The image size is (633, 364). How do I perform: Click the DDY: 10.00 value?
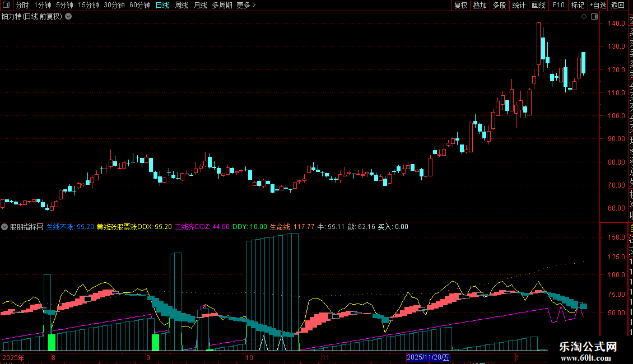(x=250, y=227)
